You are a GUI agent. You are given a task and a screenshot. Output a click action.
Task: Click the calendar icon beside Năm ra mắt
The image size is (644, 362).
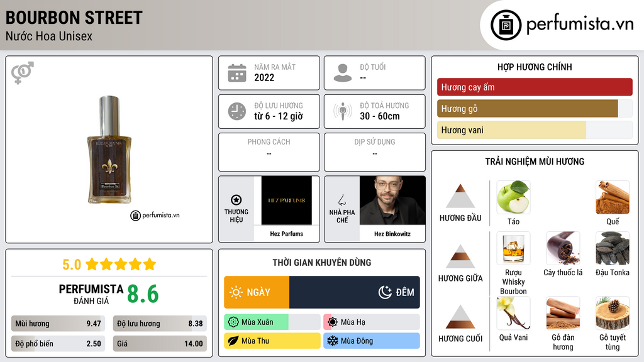[237, 73]
